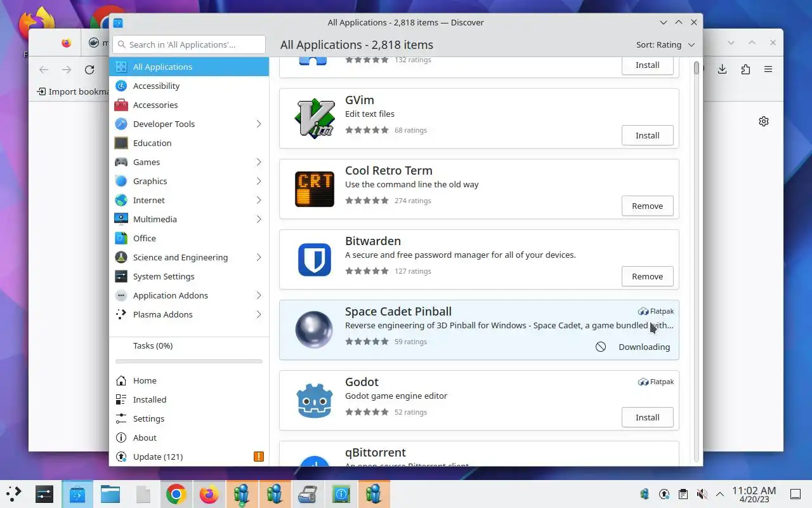Open Firefox downloads panel icon
The height and width of the screenshot is (508, 812).
pyautogui.click(x=722, y=69)
